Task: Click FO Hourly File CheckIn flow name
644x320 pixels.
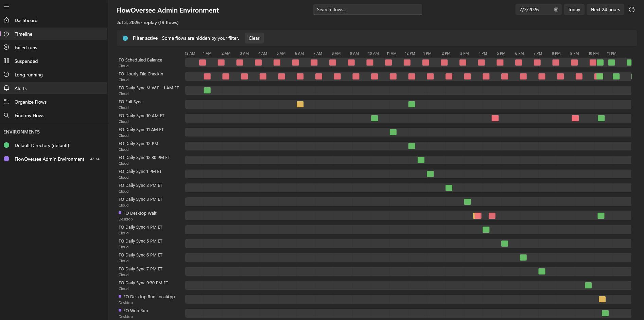Action: [x=141, y=74]
